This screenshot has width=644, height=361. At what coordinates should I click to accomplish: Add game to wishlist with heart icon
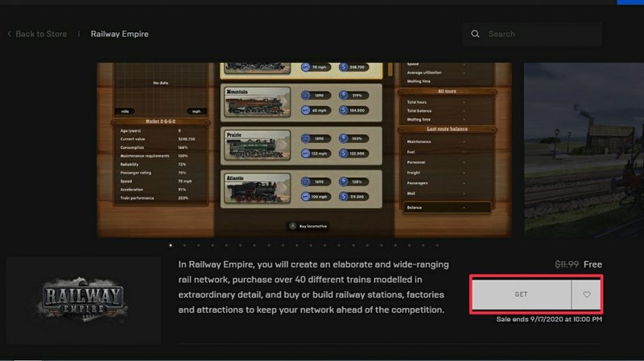(587, 294)
